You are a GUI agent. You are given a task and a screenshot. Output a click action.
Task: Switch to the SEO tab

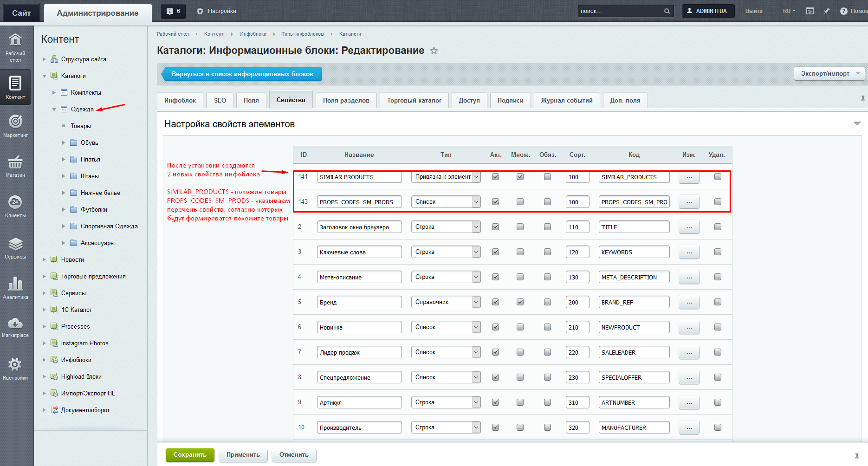coord(220,101)
